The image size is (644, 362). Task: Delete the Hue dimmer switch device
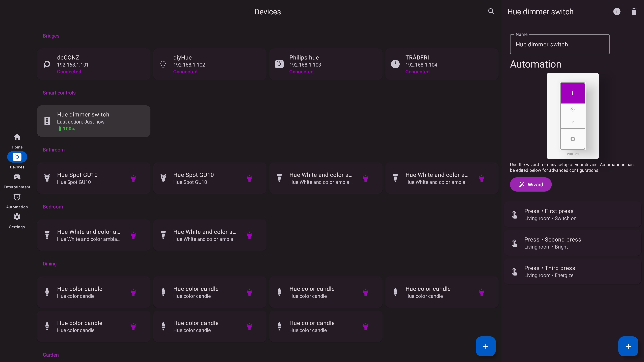[634, 12]
